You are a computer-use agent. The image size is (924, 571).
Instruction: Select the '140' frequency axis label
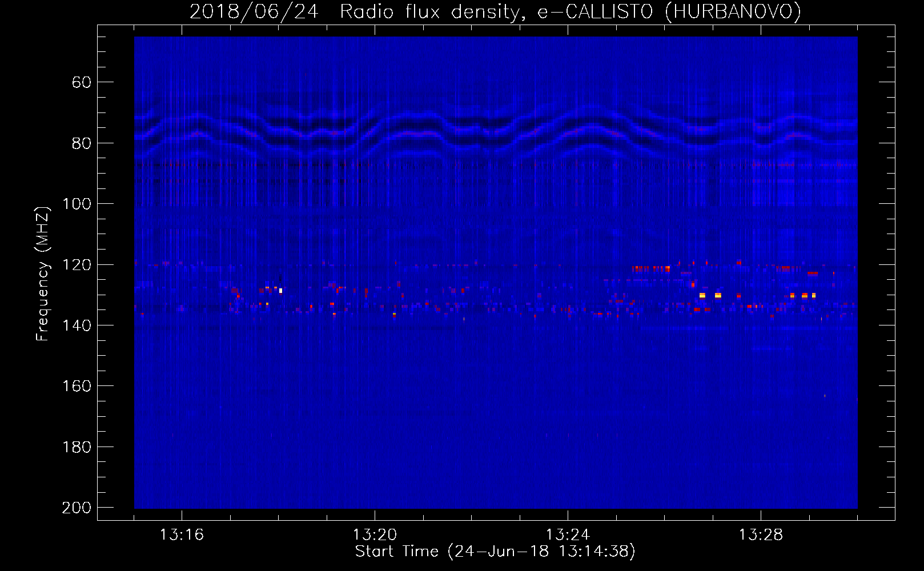point(77,325)
